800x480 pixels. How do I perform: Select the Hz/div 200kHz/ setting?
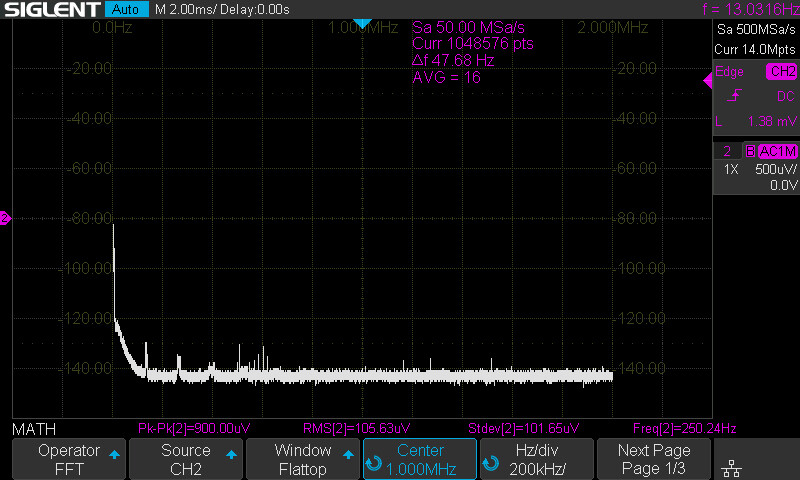point(537,459)
